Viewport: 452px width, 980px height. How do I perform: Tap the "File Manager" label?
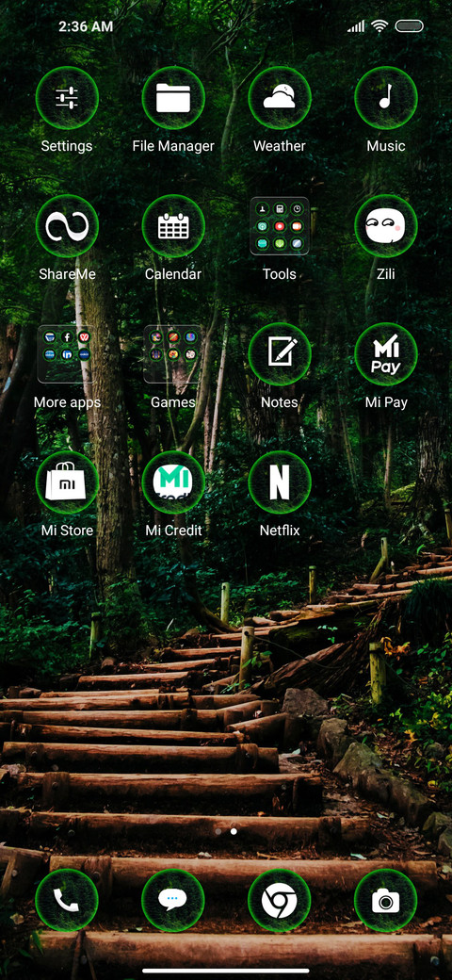point(173,146)
